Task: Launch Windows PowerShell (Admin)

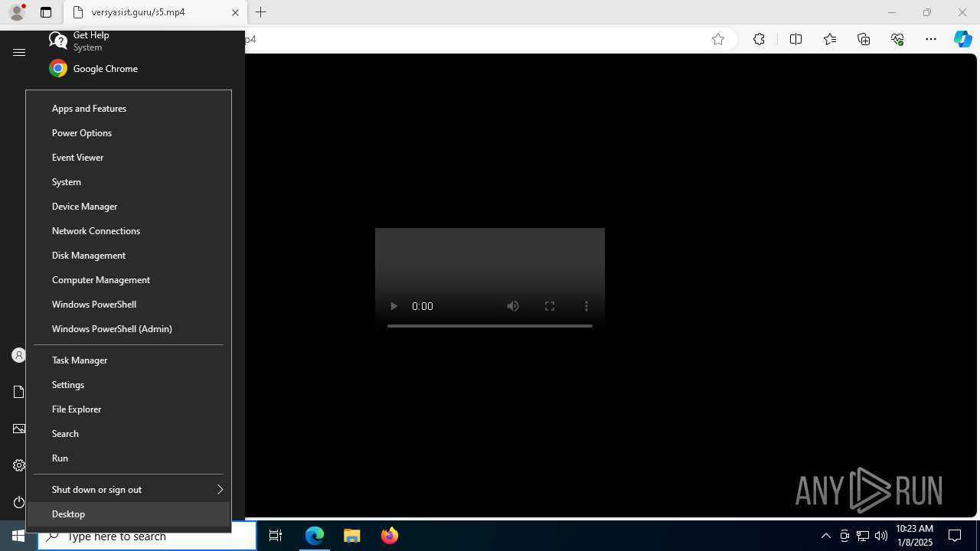Action: (129, 329)
